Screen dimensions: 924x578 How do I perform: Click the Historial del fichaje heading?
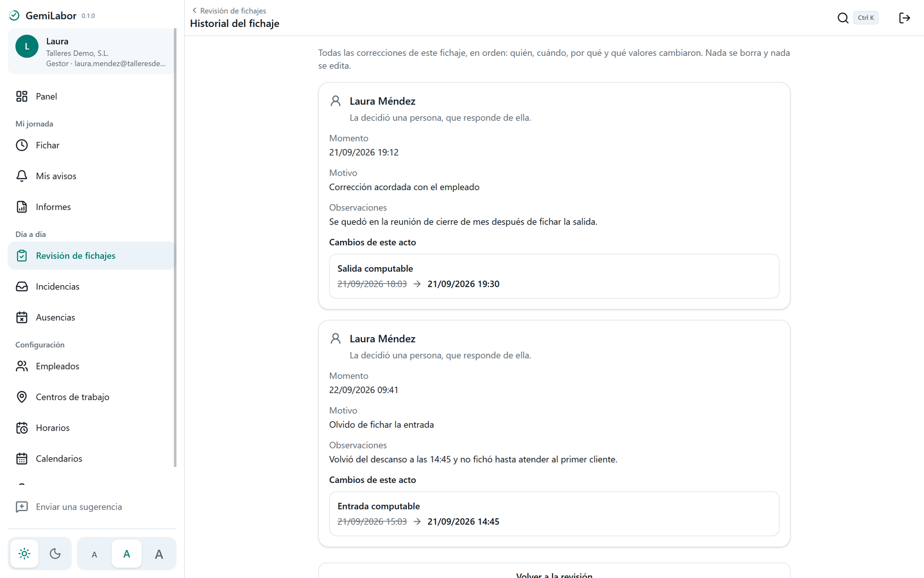(x=235, y=24)
